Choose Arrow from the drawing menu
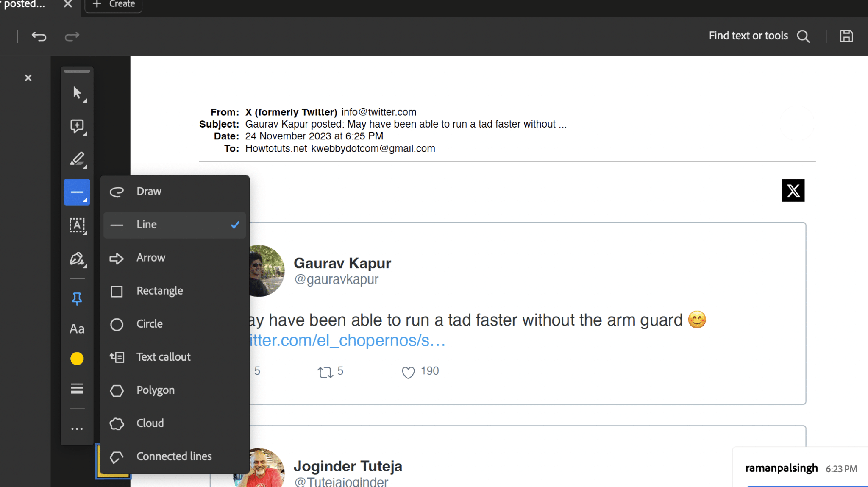The height and width of the screenshot is (487, 868). tap(150, 258)
